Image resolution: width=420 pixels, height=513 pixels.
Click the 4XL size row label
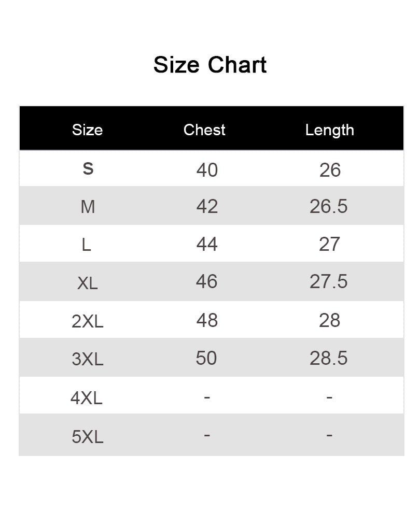pyautogui.click(x=87, y=398)
